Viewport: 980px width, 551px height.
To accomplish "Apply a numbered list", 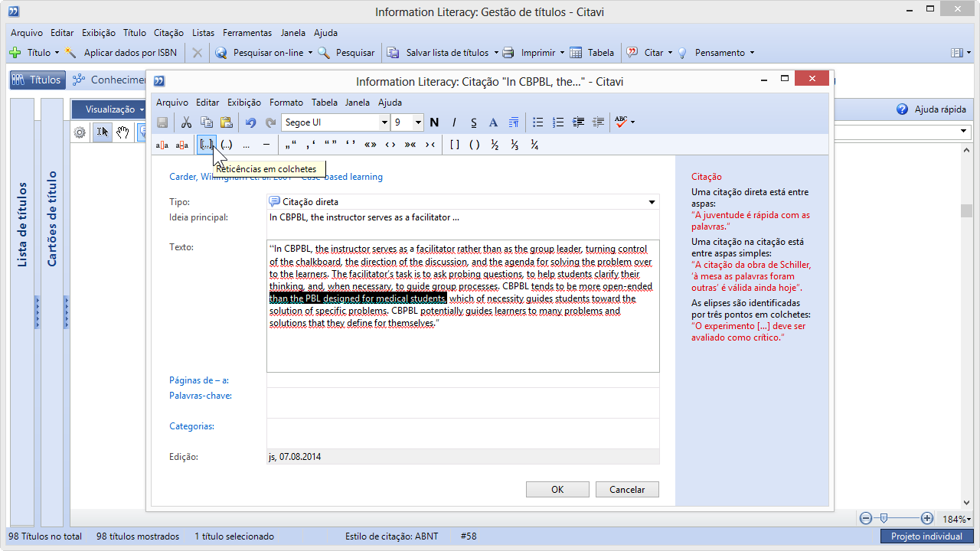I will (x=558, y=122).
